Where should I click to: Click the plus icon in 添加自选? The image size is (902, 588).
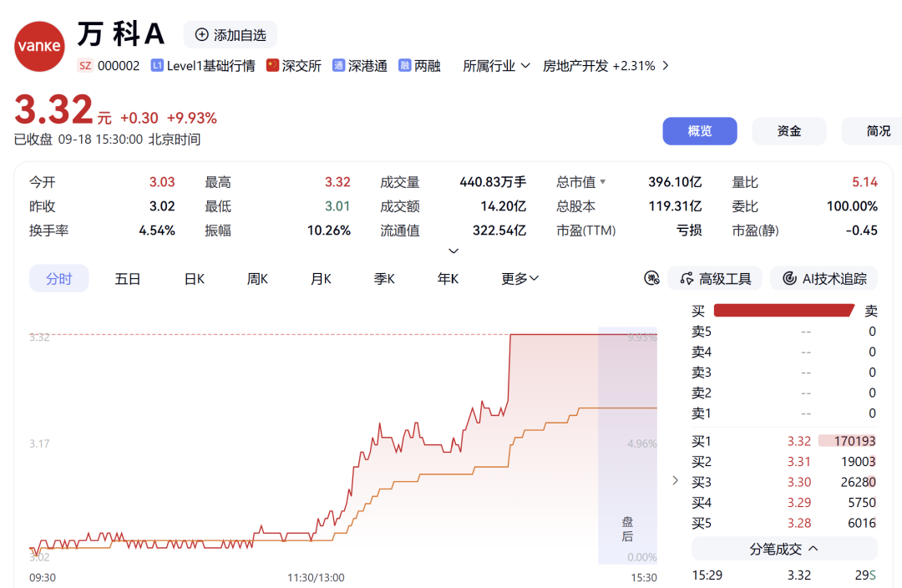click(x=201, y=34)
